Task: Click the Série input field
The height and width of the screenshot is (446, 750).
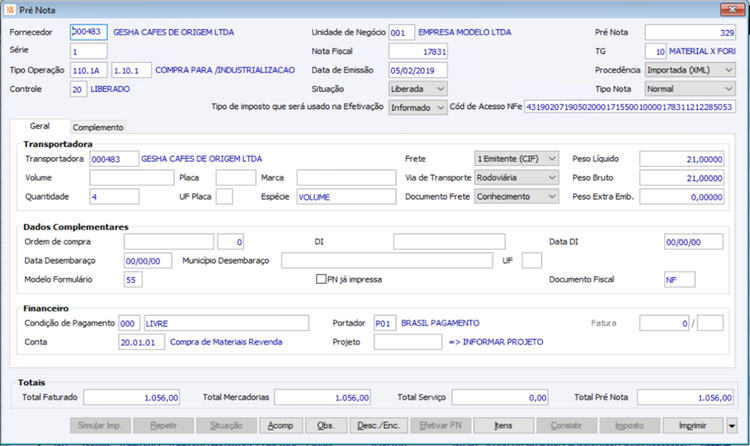Action: pos(88,51)
